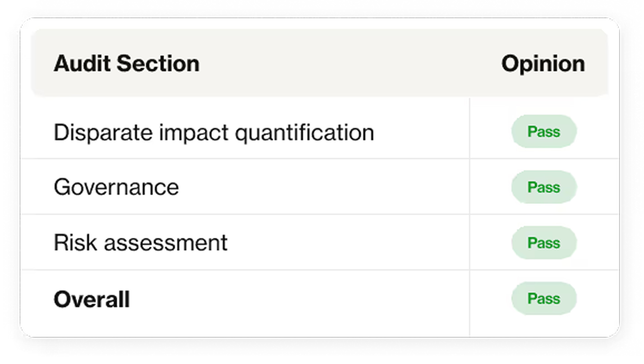Click empty space right of Governance label
This screenshot has height=364, width=644.
pyautogui.click(x=324, y=187)
